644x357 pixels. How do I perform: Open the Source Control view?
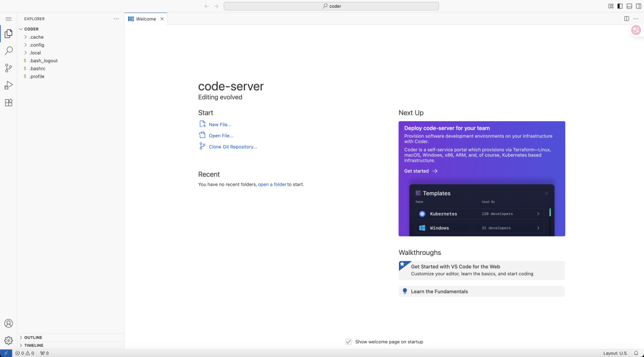(8, 68)
